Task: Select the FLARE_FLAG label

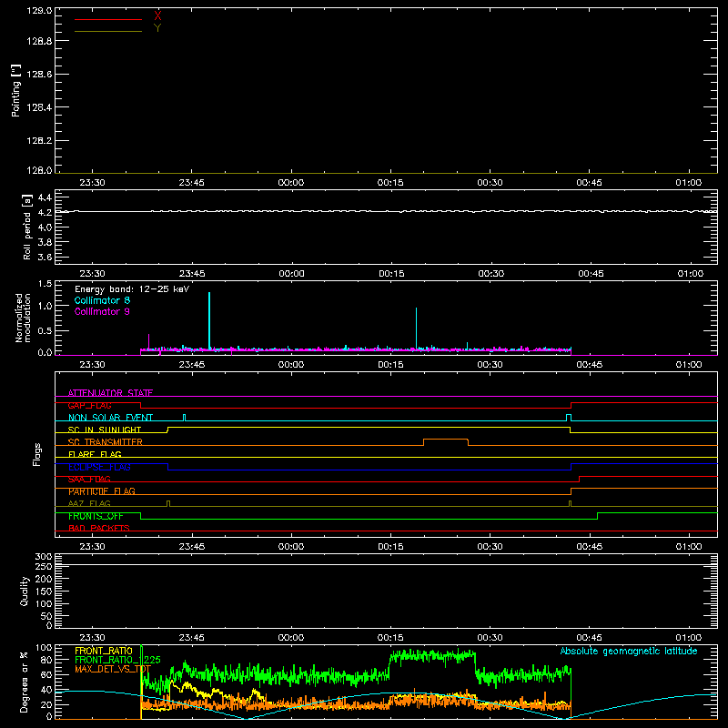Action: tap(95, 454)
